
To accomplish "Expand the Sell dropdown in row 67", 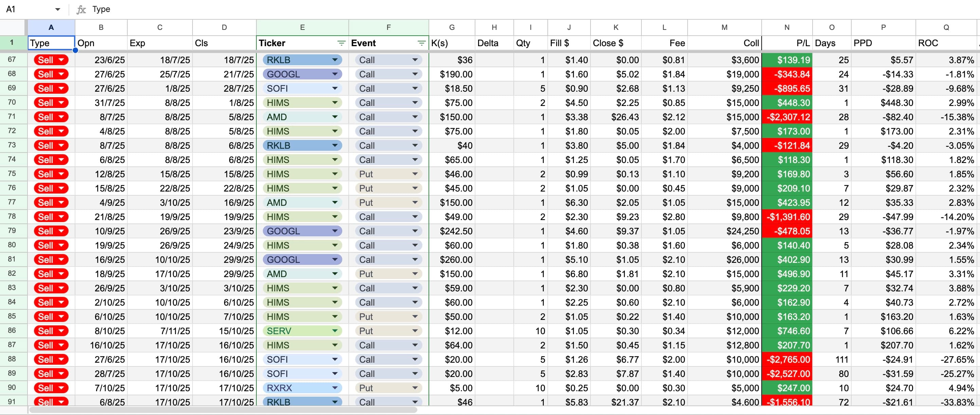I will pyautogui.click(x=61, y=60).
